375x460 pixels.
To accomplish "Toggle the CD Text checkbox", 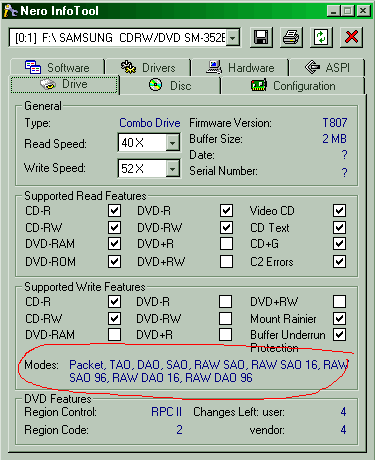I will [x=339, y=228].
